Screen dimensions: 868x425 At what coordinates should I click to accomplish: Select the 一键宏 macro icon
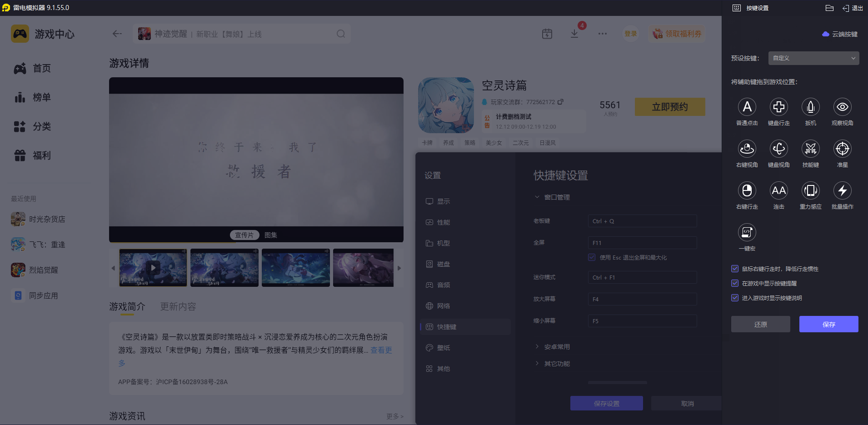[x=747, y=233]
